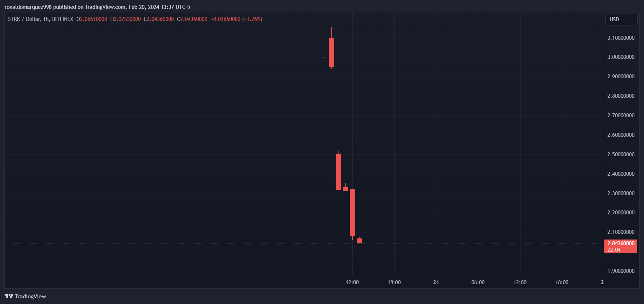Viewport: 644px width, 304px height.
Task: Click the second 18:00 time axis label
Action: coord(562,282)
